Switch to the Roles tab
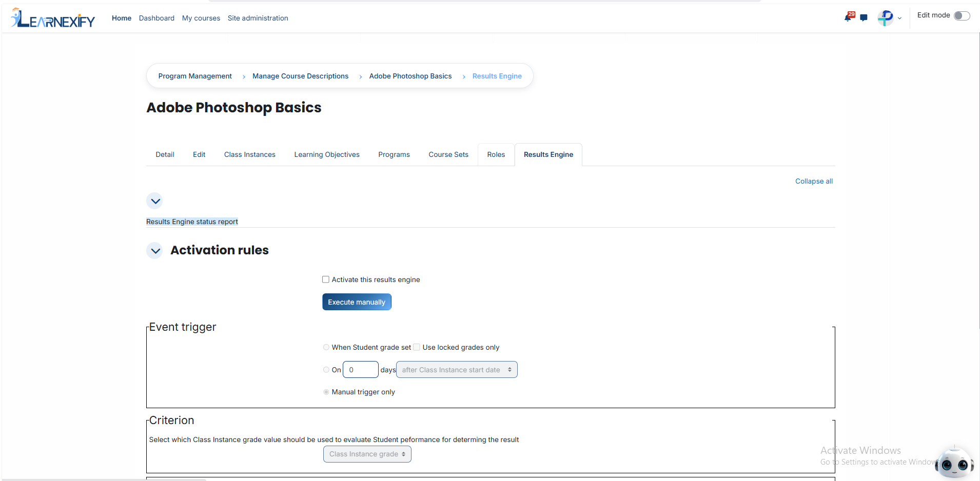This screenshot has height=481, width=980. click(496, 154)
